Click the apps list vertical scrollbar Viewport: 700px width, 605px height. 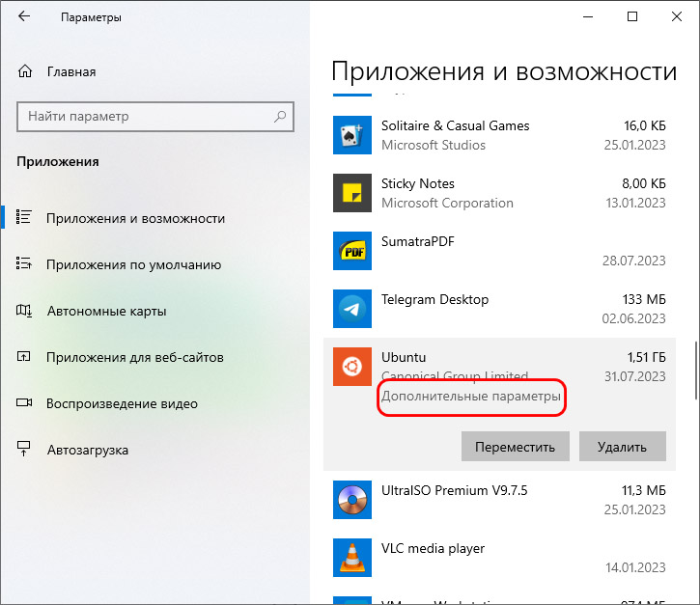pos(695,371)
